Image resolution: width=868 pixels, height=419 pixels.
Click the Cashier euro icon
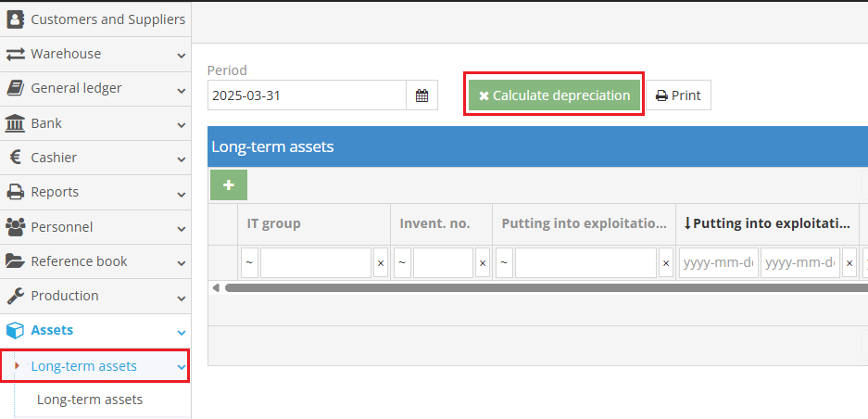click(16, 158)
